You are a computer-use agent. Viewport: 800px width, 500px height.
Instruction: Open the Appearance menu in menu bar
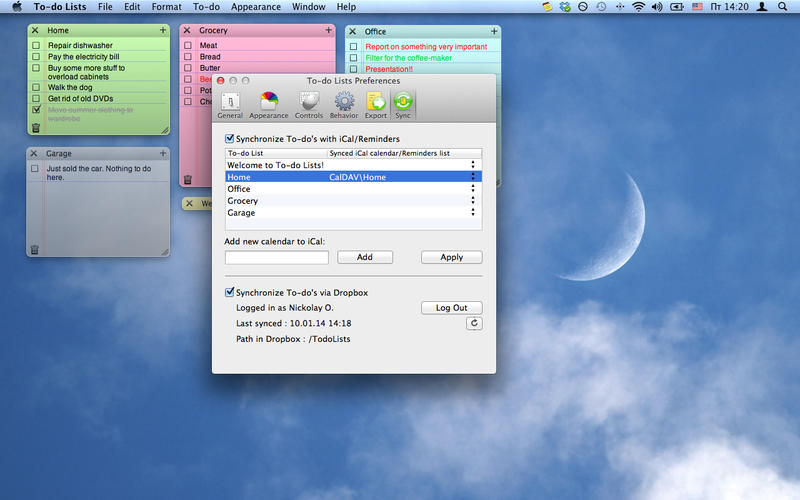(x=256, y=7)
